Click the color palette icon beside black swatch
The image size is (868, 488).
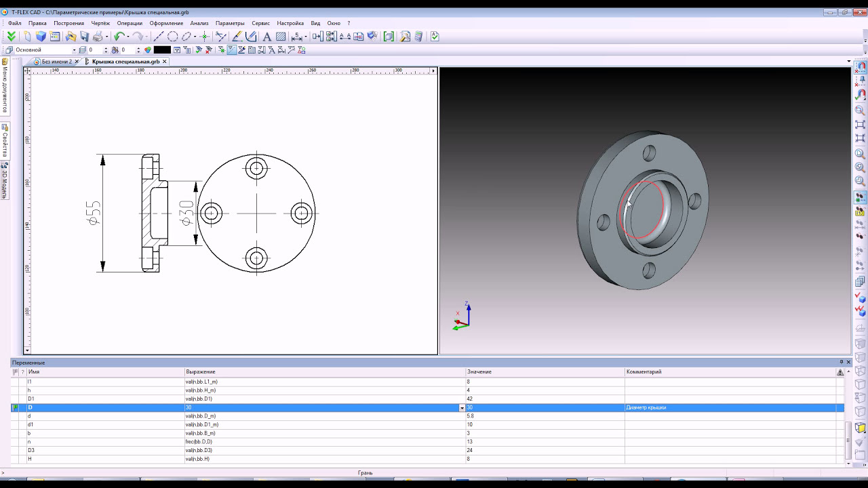pos(148,49)
